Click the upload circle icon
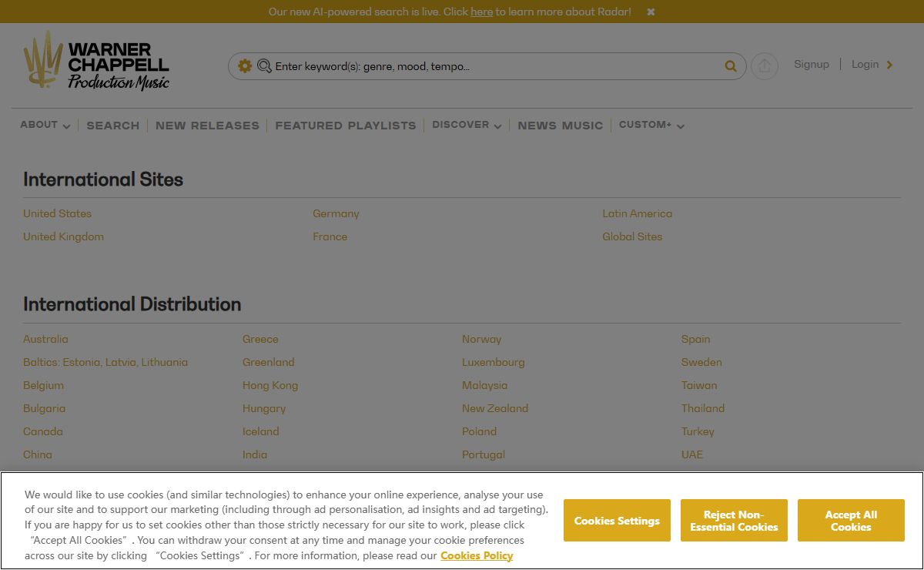This screenshot has height=570, width=924. (x=765, y=66)
